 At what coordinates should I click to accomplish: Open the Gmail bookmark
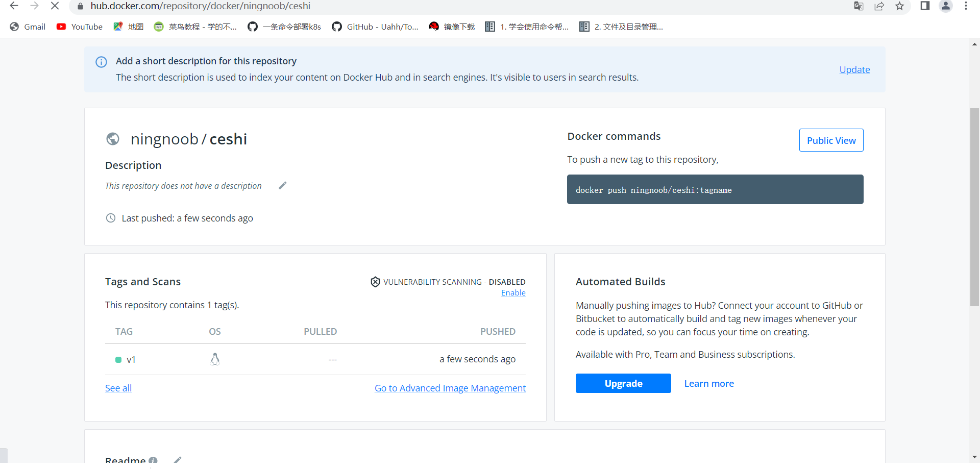tap(28, 27)
